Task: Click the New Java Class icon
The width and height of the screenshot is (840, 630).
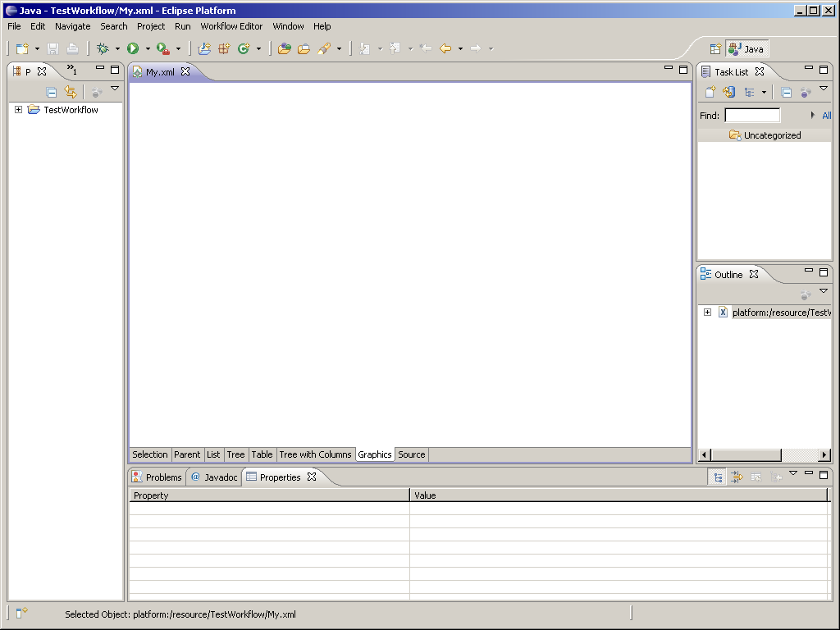Action: (x=243, y=49)
